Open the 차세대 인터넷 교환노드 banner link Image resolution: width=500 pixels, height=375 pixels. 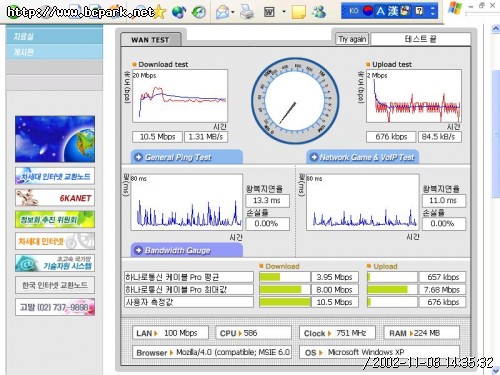pyautogui.click(x=55, y=176)
